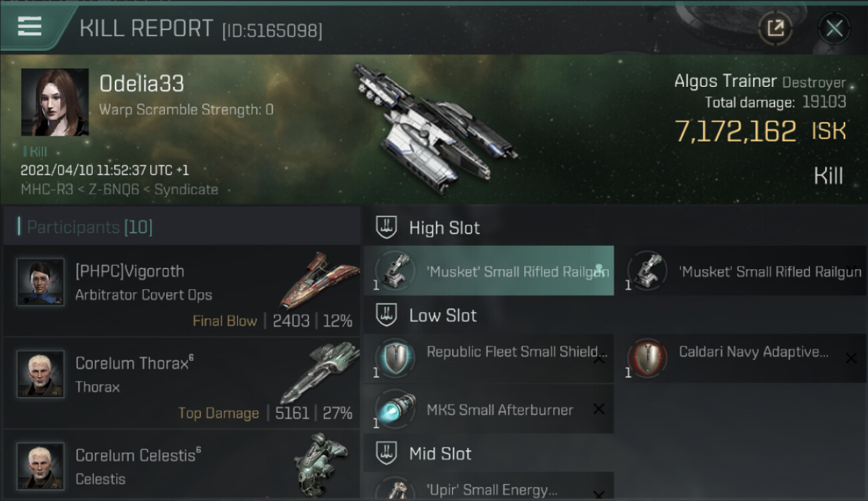Viewport: 868px width, 501px height.
Task: Click the MHC-R3 < Z-6NQ6 < Syndicate location
Action: 120,190
